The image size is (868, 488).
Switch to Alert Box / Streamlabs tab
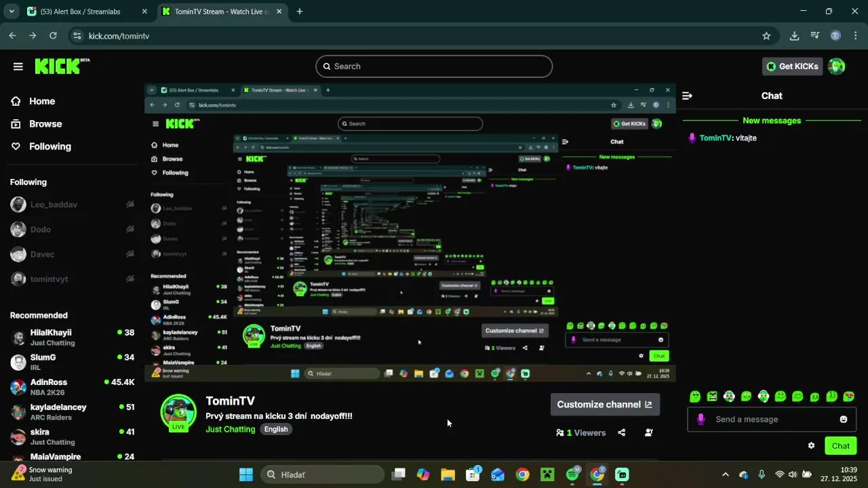point(87,12)
